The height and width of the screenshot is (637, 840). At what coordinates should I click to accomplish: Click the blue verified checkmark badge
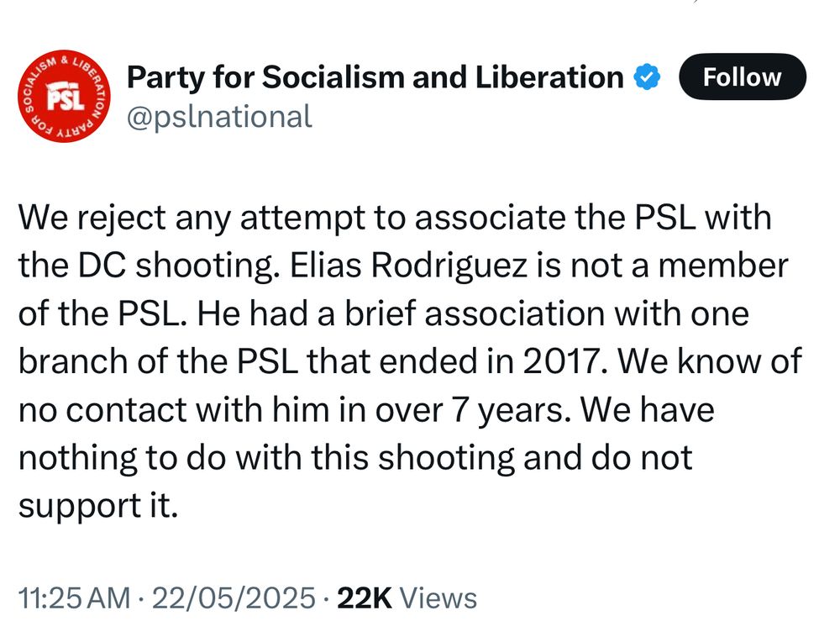(648, 77)
